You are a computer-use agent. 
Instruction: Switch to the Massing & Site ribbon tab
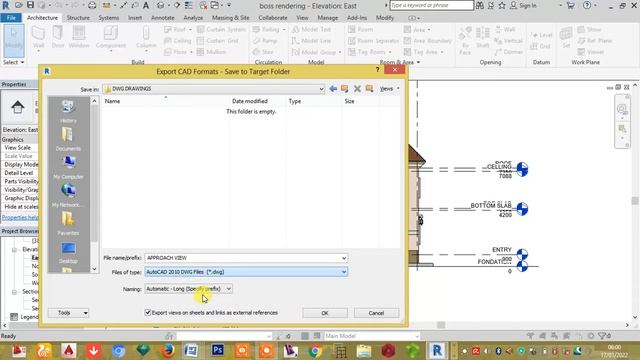[x=230, y=18]
